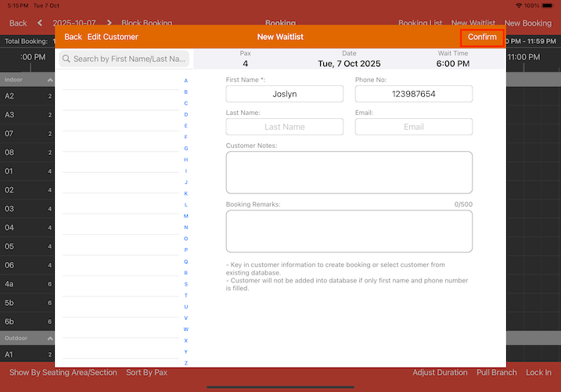Viewport: 561px width, 392px height.
Task: Open Pull Branch
Action: [x=497, y=372]
